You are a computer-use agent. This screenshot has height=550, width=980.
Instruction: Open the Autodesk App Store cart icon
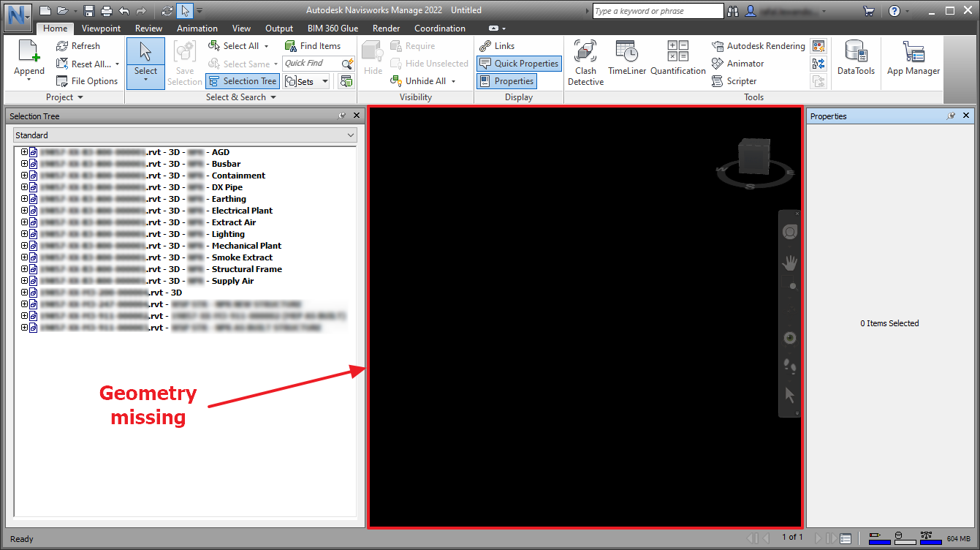coord(868,11)
